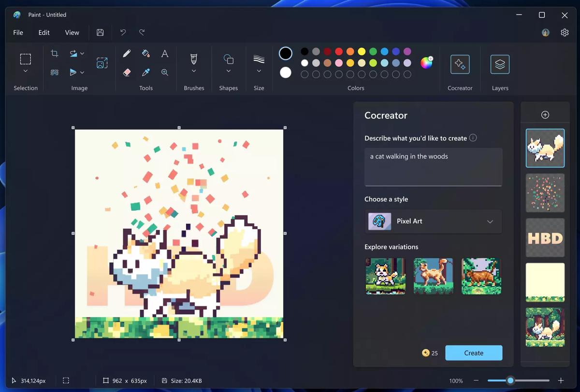Toggle the Cocreator panel button
The width and height of the screenshot is (580, 392).
pyautogui.click(x=460, y=64)
